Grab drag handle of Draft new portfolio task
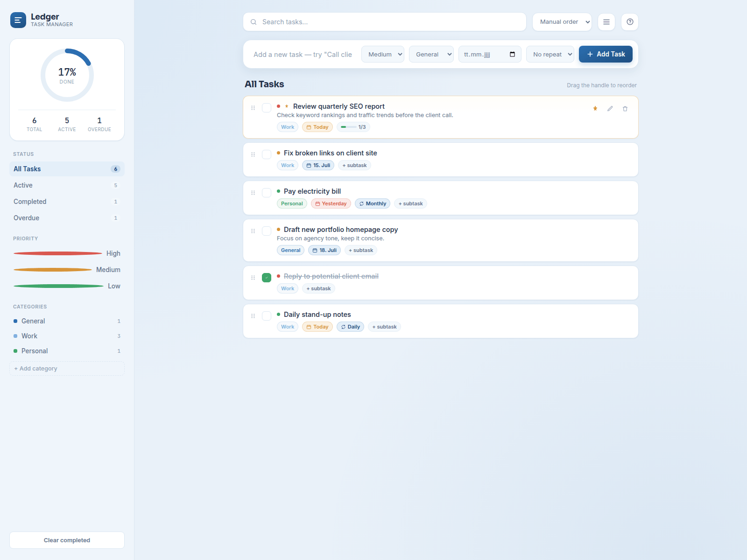Image resolution: width=747 pixels, height=560 pixels. pos(253,231)
